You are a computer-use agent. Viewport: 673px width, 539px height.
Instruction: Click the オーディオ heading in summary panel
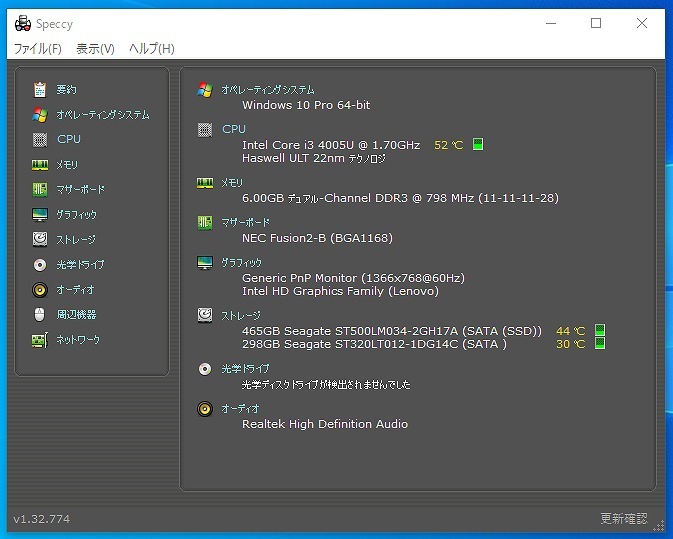(x=240, y=409)
